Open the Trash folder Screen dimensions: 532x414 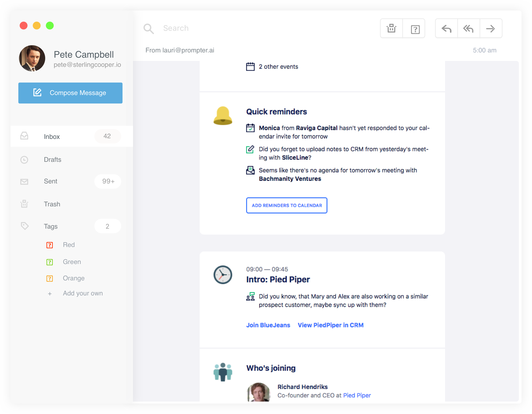click(52, 204)
